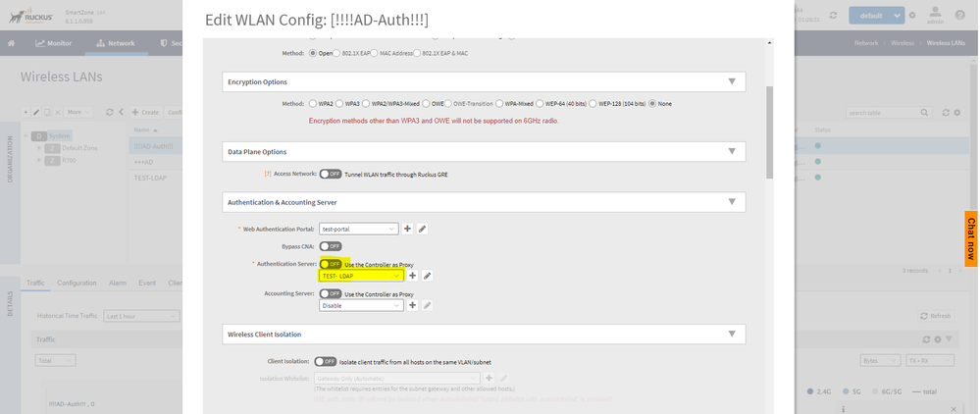Switch to the Configuration tab

(77, 283)
